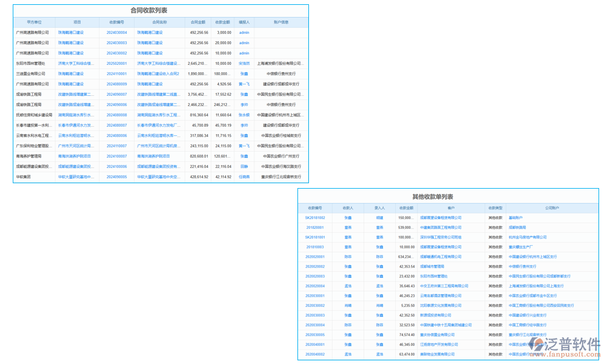Click the 珠海鹤港口建设收入合同2 contract name
The width and height of the screenshot is (607, 364).
pyautogui.click(x=158, y=73)
